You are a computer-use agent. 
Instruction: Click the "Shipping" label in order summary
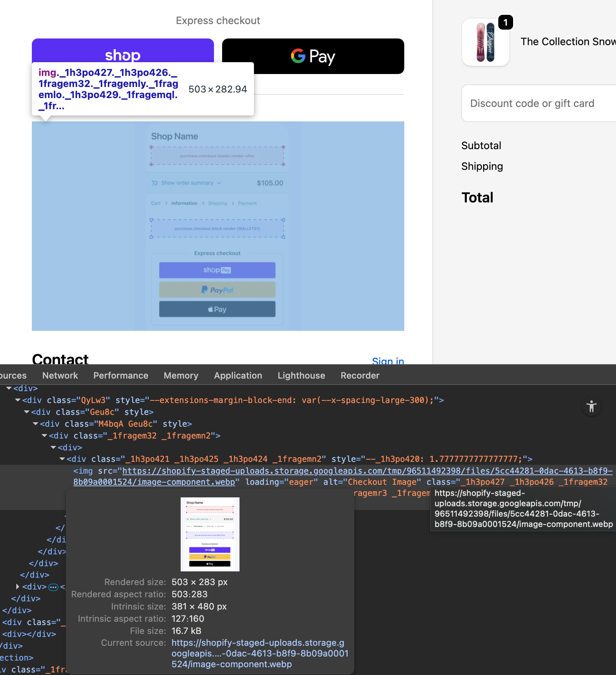pyautogui.click(x=482, y=167)
